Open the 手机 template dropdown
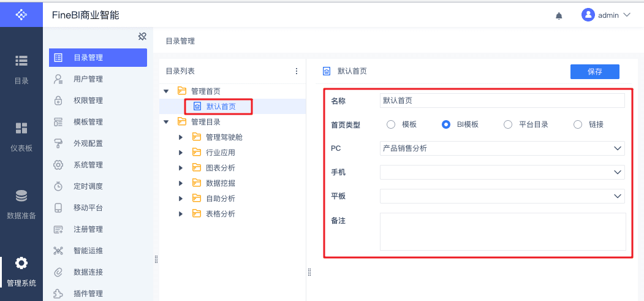The image size is (644, 301). point(502,173)
